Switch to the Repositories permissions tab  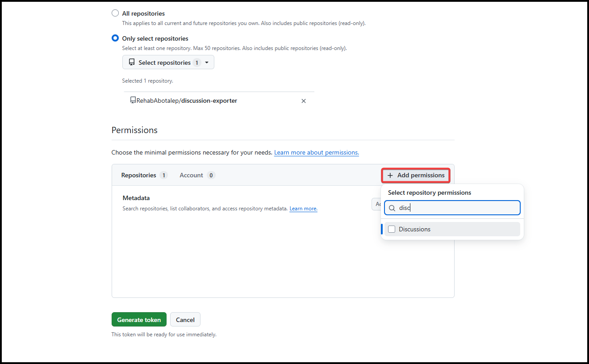coord(138,176)
